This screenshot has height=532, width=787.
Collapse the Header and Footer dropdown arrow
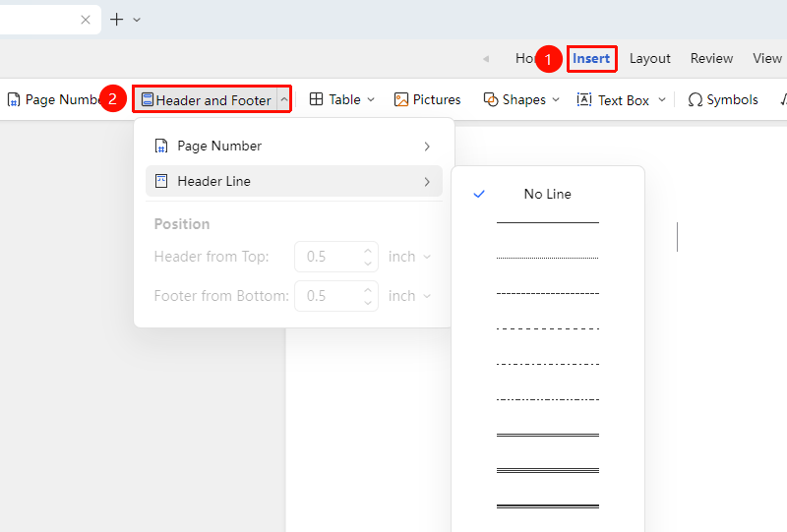click(x=283, y=99)
